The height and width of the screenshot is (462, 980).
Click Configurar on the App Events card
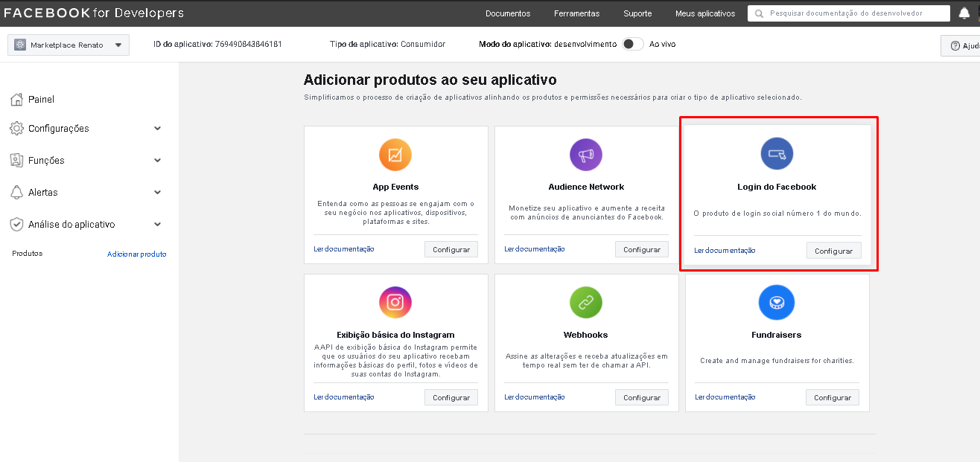pyautogui.click(x=451, y=249)
